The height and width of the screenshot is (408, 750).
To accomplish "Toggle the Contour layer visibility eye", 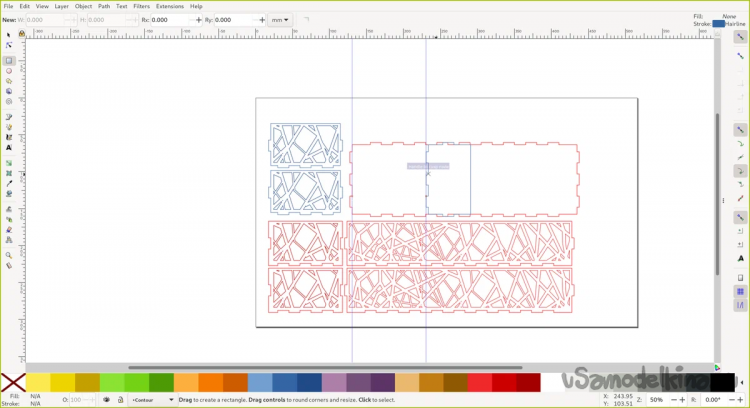I will tap(106, 400).
